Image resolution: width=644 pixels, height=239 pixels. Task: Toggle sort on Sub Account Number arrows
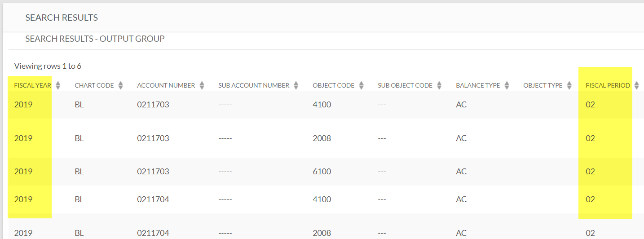point(296,85)
